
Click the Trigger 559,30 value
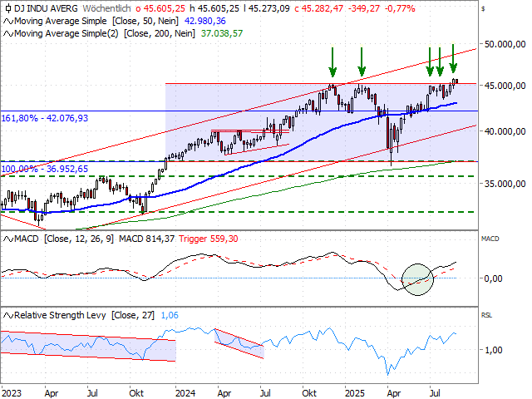(209, 239)
